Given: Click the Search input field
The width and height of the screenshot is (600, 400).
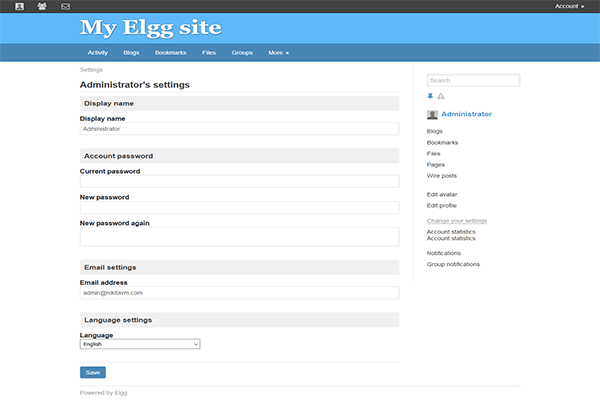Looking at the screenshot, I should coord(473,80).
